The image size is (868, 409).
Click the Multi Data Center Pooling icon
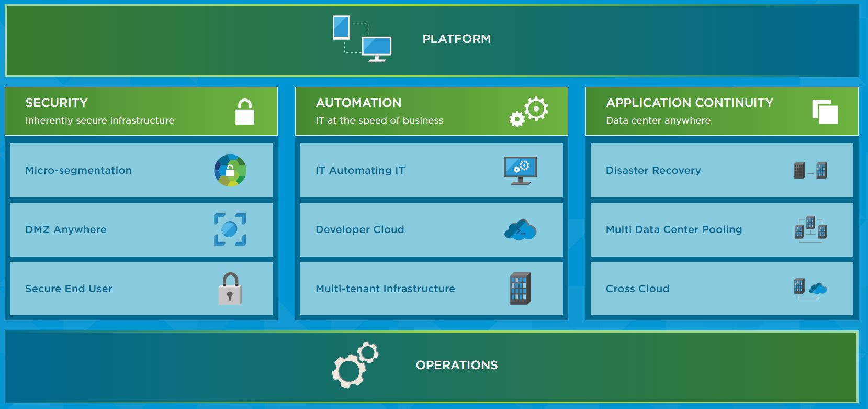click(x=810, y=229)
